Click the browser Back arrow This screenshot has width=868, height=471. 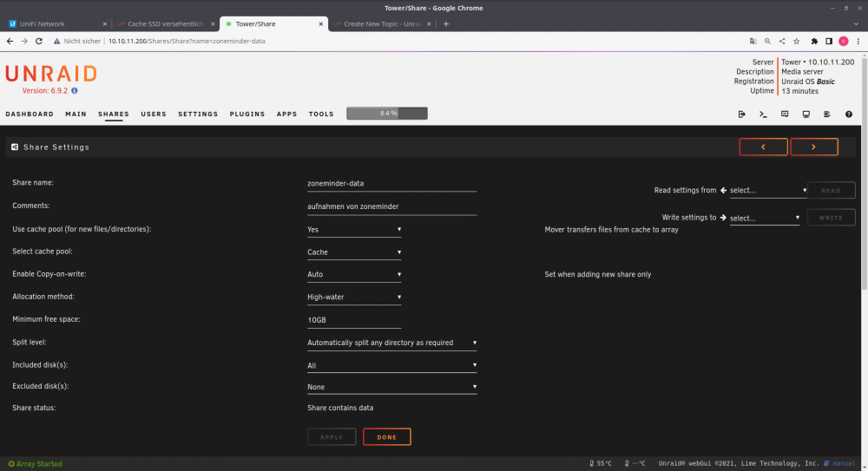[10, 41]
